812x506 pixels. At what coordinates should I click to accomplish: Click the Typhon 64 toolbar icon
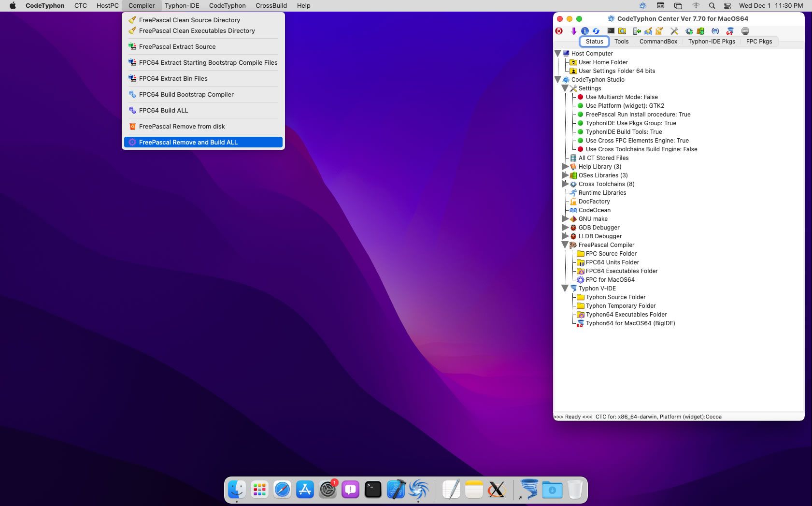click(730, 31)
